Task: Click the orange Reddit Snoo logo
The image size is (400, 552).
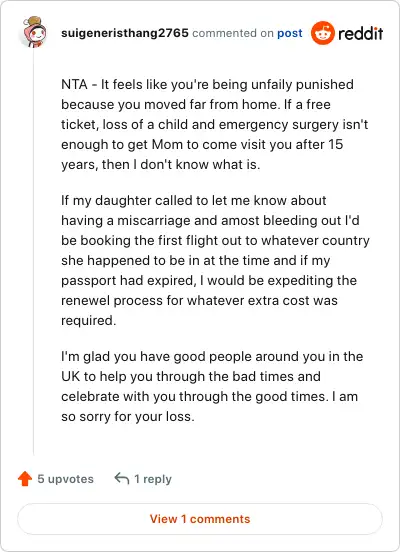Action: [323, 33]
